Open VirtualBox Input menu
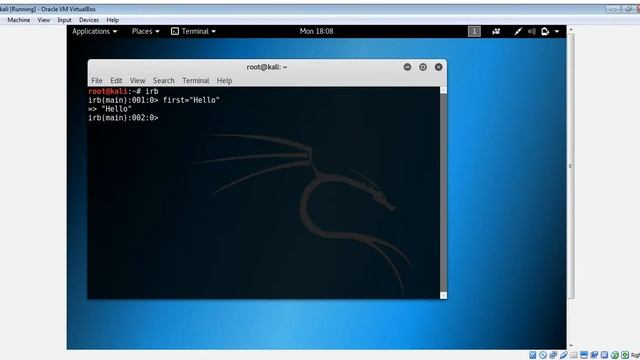The height and width of the screenshot is (360, 640). coord(64,20)
